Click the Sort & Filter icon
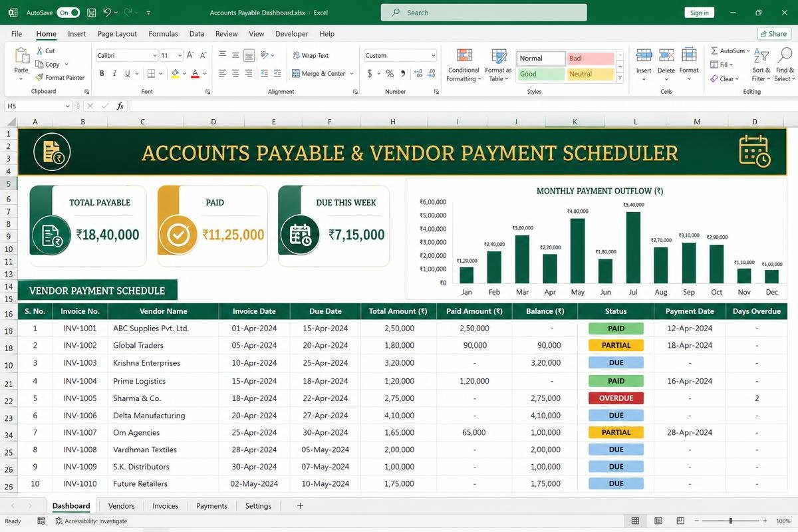This screenshot has width=798, height=532. (x=761, y=56)
